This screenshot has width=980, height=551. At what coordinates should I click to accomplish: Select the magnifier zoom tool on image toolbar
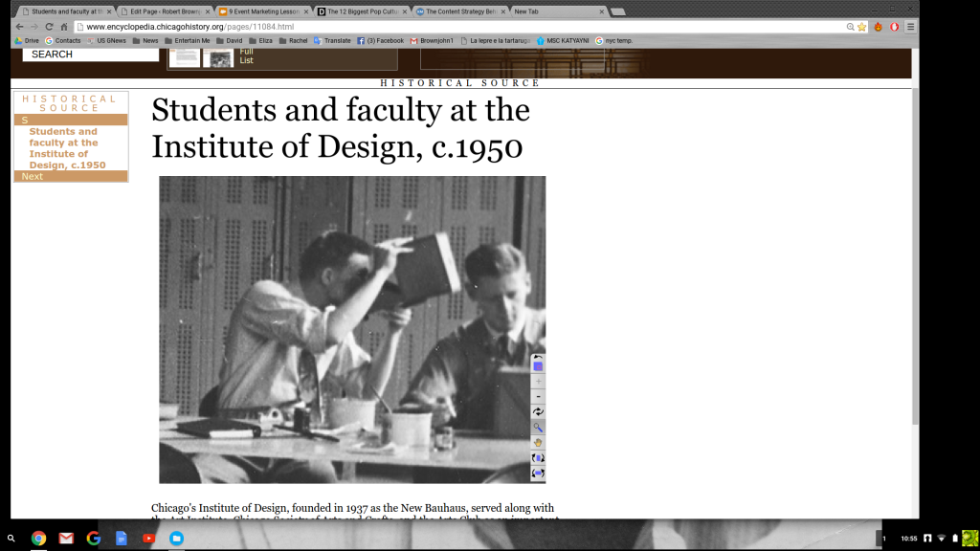[538, 428]
